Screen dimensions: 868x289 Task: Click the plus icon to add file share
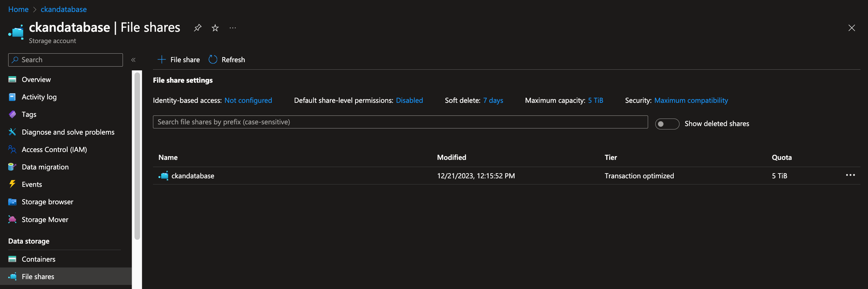(162, 59)
